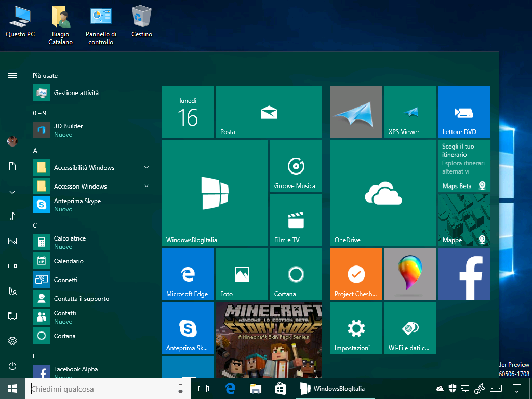
Task: Open Anteprima Skype in the app list
Action: (91, 205)
